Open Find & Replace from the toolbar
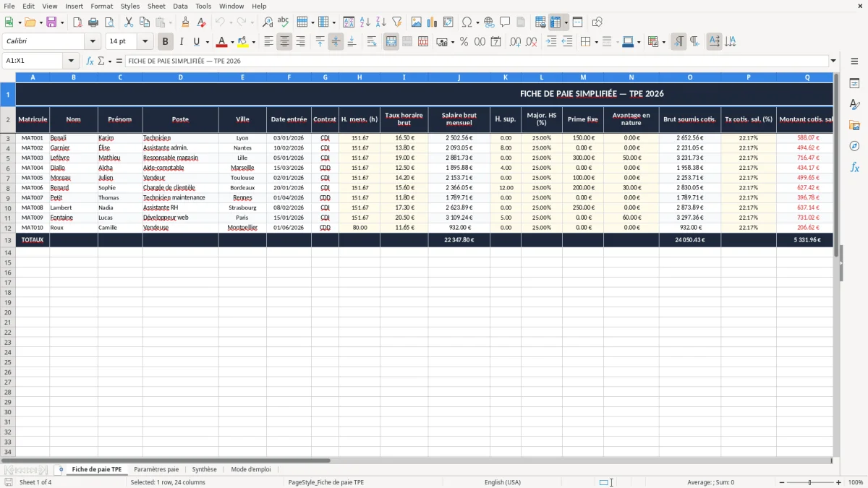Viewport: 868px width, 488px height. point(267,22)
